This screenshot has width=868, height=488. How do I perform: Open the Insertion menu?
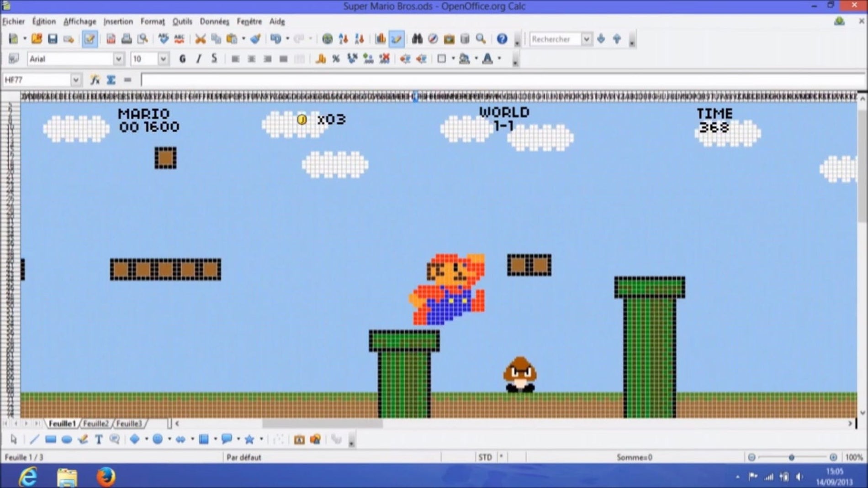click(118, 21)
